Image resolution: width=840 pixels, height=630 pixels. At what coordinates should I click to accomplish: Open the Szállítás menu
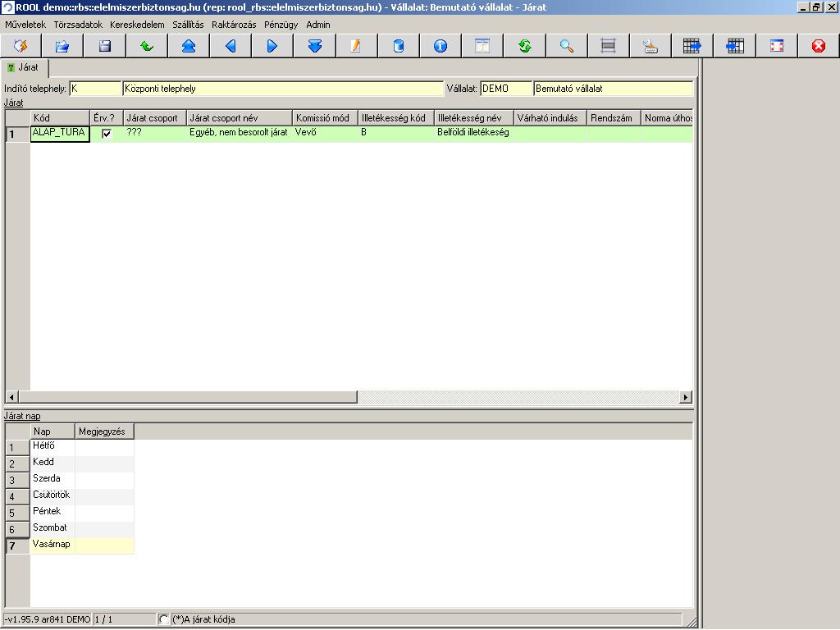coord(188,25)
